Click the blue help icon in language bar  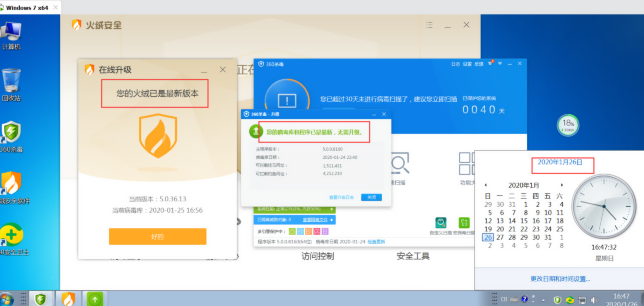click(x=524, y=299)
